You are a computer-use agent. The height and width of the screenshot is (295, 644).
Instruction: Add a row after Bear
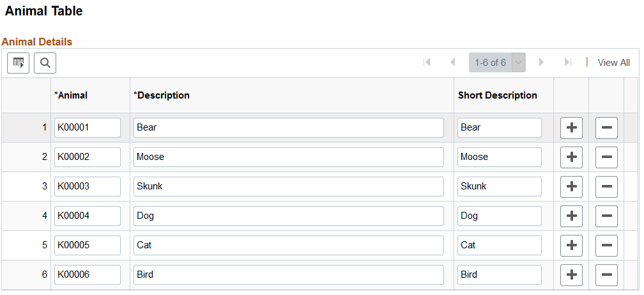[x=571, y=127]
